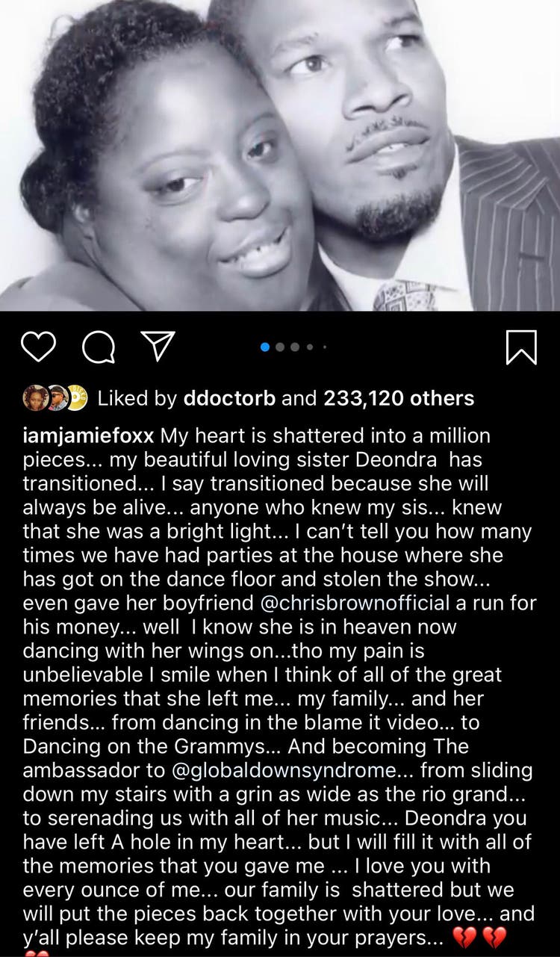Tap the smallest last carousel dot
This screenshot has width=560, height=957.
324,347
